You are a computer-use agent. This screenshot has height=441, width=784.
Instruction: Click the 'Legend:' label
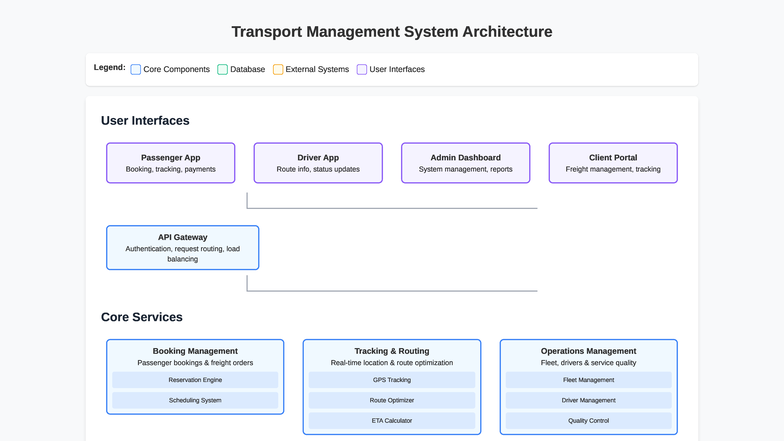pyautogui.click(x=110, y=68)
